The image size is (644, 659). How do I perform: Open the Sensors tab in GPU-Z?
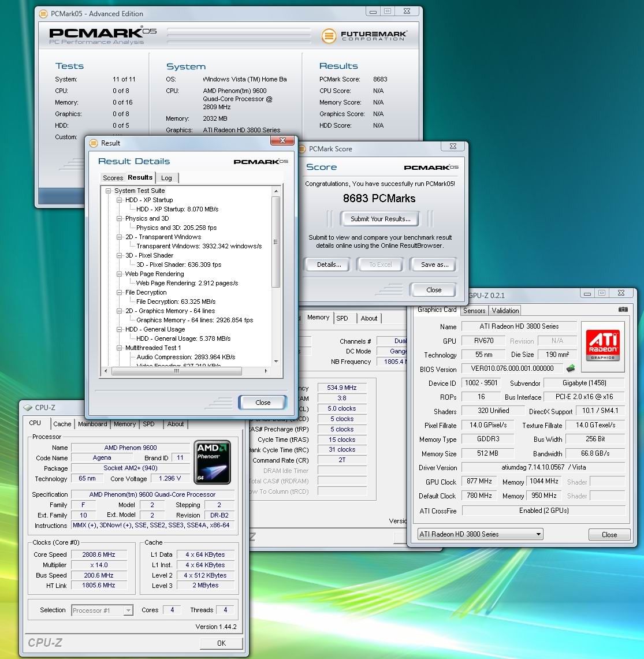point(474,311)
